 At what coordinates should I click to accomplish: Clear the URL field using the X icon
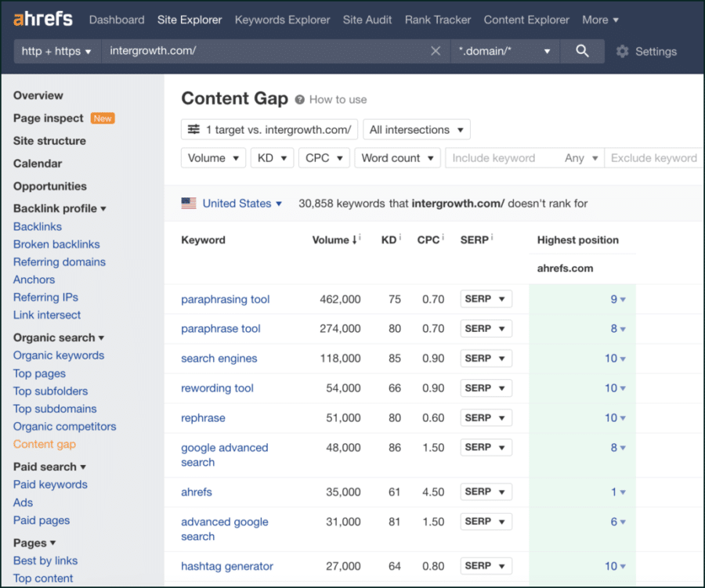coord(436,51)
